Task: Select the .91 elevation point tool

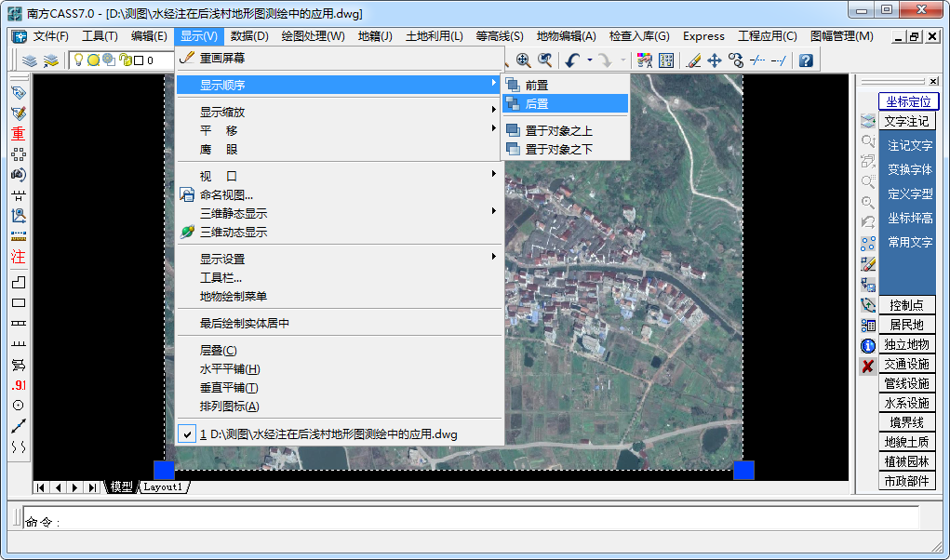Action: (18, 385)
